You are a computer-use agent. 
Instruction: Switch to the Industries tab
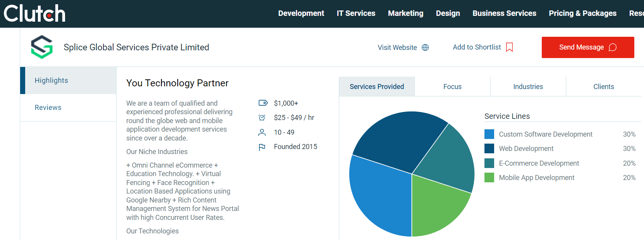pyautogui.click(x=528, y=87)
